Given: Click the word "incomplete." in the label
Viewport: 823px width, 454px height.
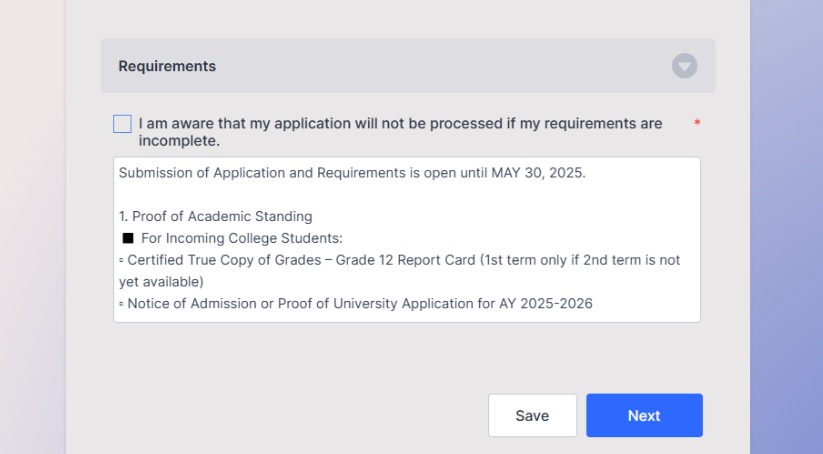Looking at the screenshot, I should (179, 141).
